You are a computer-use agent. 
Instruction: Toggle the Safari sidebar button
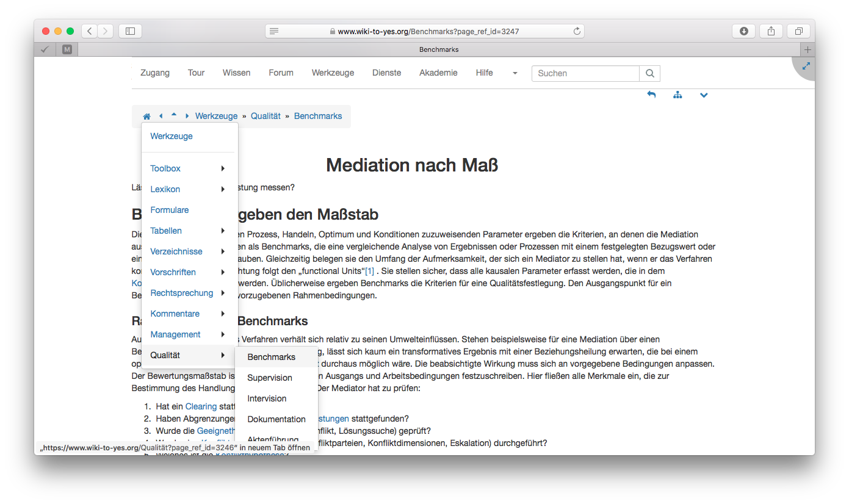click(130, 31)
